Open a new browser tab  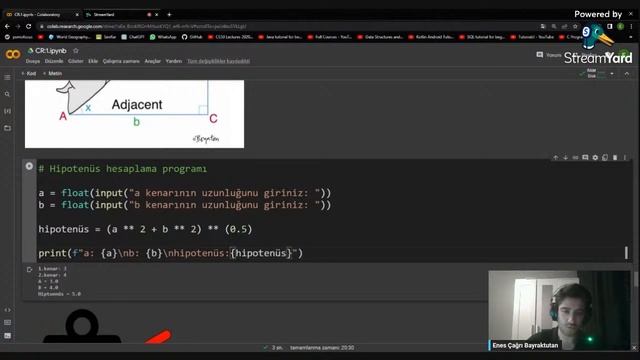point(169,15)
